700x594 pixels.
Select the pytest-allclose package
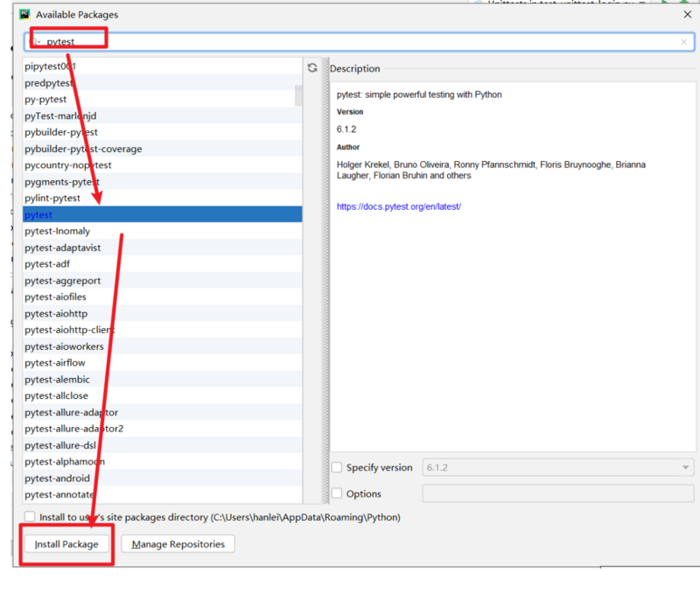coord(163,395)
